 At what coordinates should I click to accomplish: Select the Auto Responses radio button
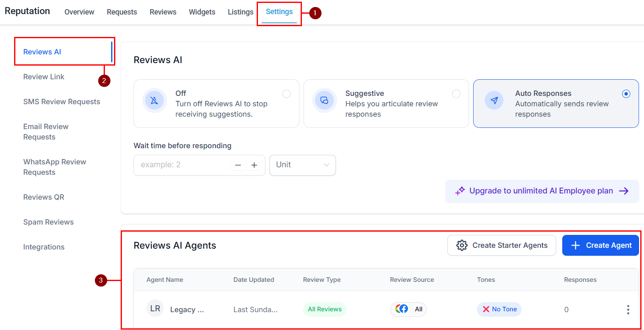[626, 94]
